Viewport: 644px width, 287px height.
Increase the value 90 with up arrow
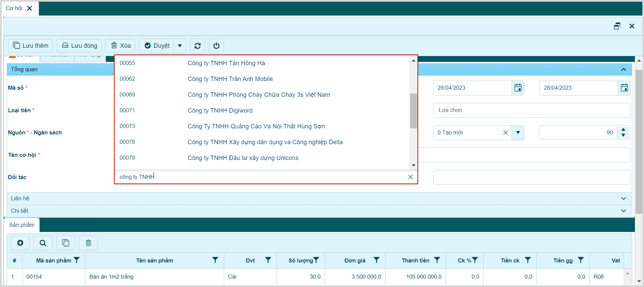coord(623,130)
